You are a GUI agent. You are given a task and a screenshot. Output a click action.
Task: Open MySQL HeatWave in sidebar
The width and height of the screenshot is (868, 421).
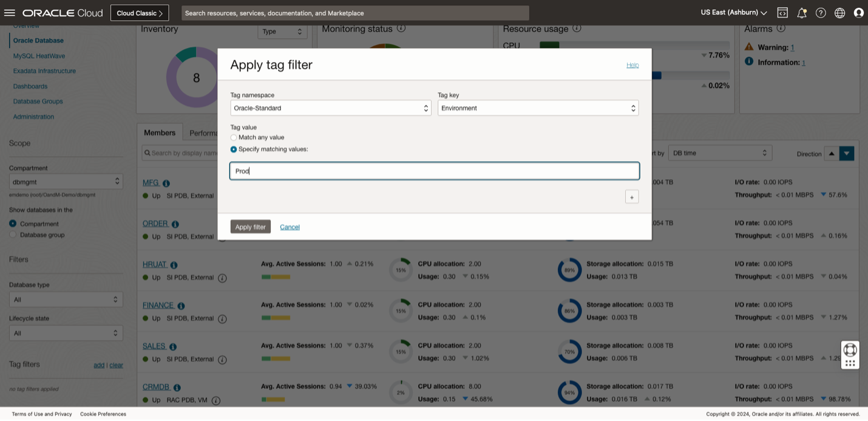(39, 56)
